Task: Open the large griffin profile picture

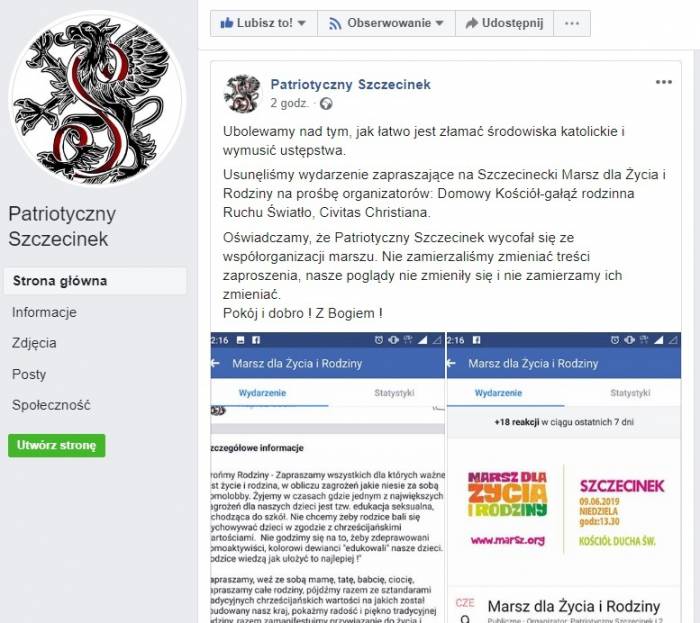Action: point(96,97)
